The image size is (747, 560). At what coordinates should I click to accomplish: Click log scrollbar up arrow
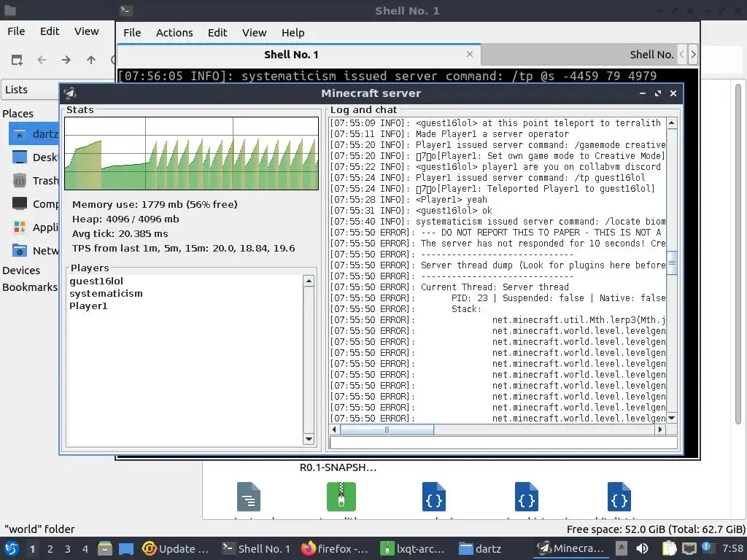point(672,122)
